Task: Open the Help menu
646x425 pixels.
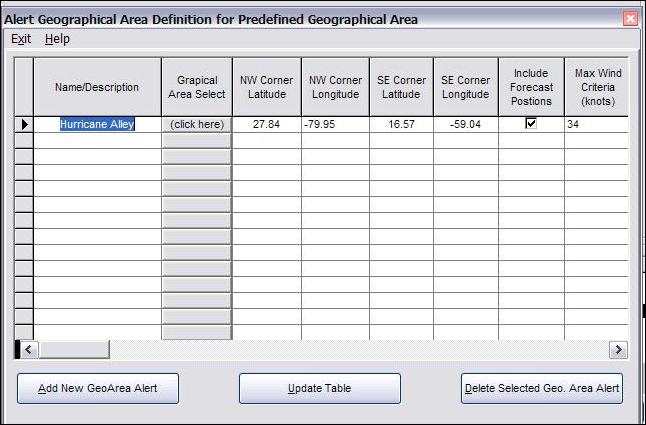Action: [x=57, y=39]
